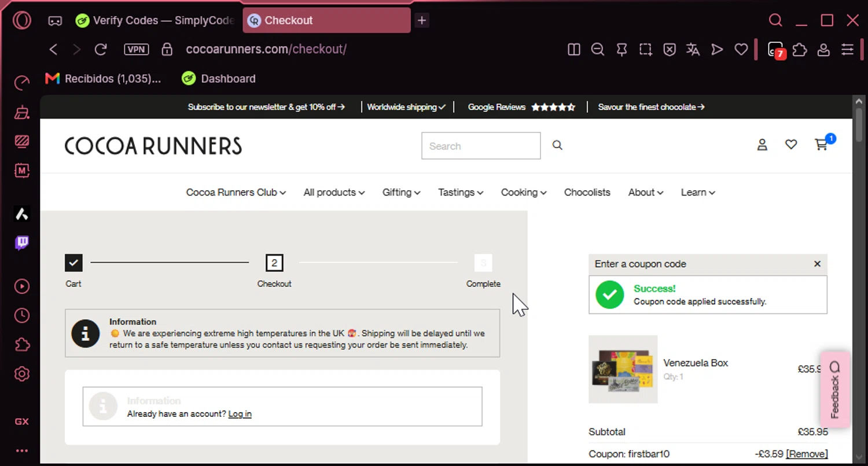Switch to the Verify Codes — SimplyCodes tab
Viewport: 868px width, 466px height.
[155, 21]
